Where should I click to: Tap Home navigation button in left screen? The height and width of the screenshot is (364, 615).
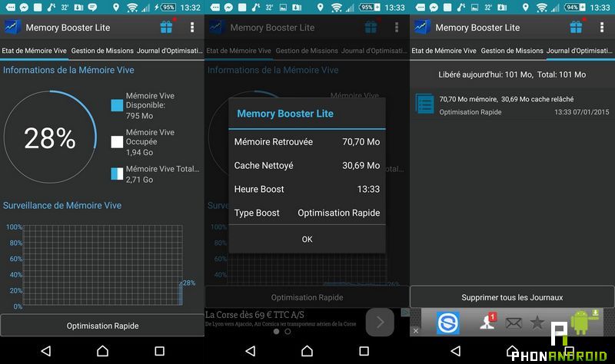tap(102, 351)
